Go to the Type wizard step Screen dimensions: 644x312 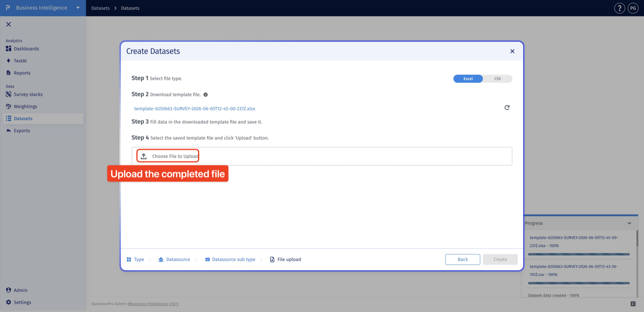pyautogui.click(x=135, y=260)
